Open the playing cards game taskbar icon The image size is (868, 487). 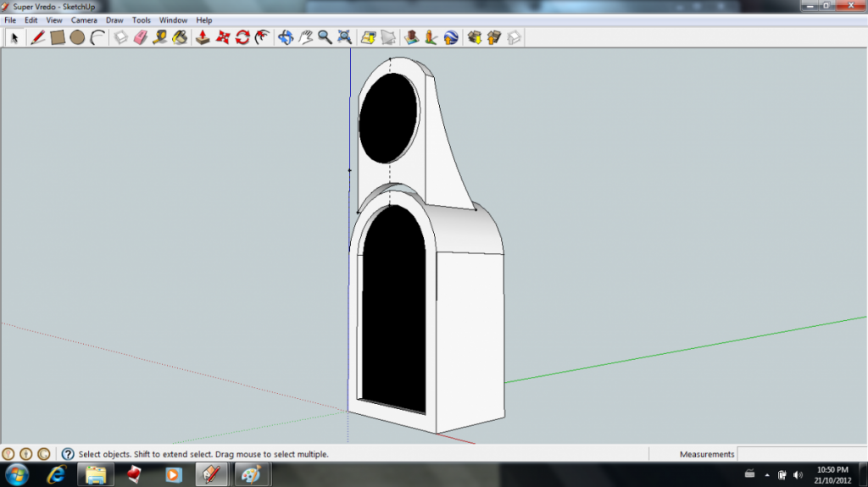pyautogui.click(x=134, y=475)
